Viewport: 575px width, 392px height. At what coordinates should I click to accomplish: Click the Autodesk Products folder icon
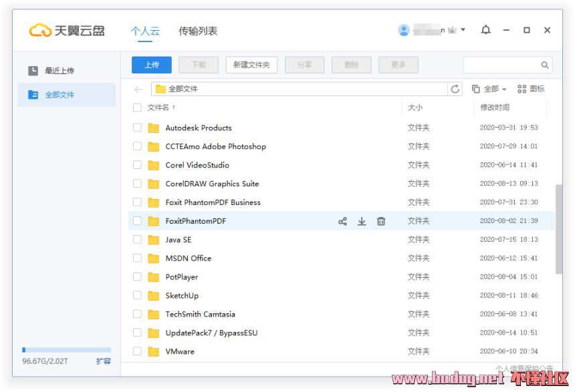[153, 128]
